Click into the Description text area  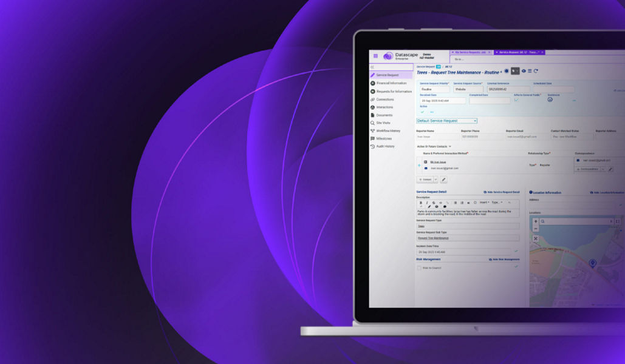(468, 213)
